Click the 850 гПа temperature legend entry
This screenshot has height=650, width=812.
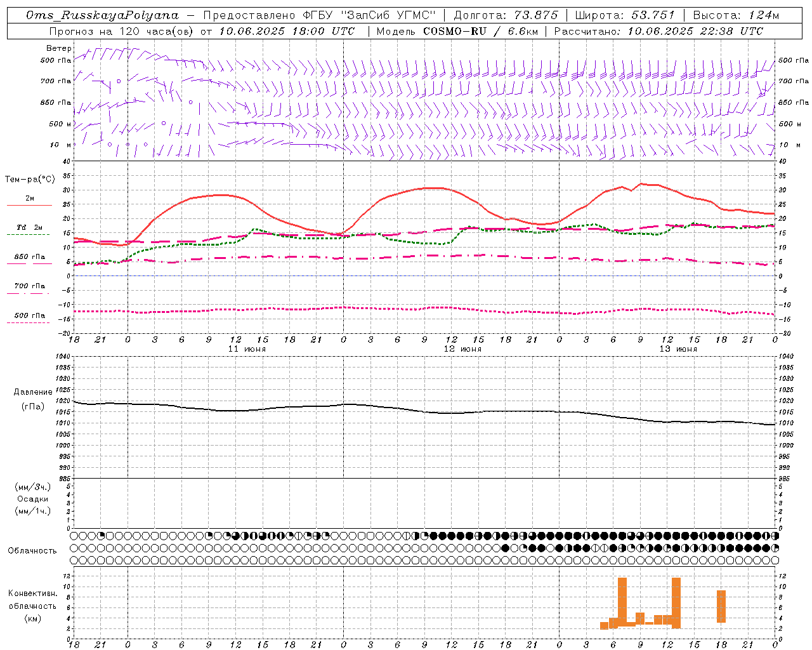click(x=30, y=257)
